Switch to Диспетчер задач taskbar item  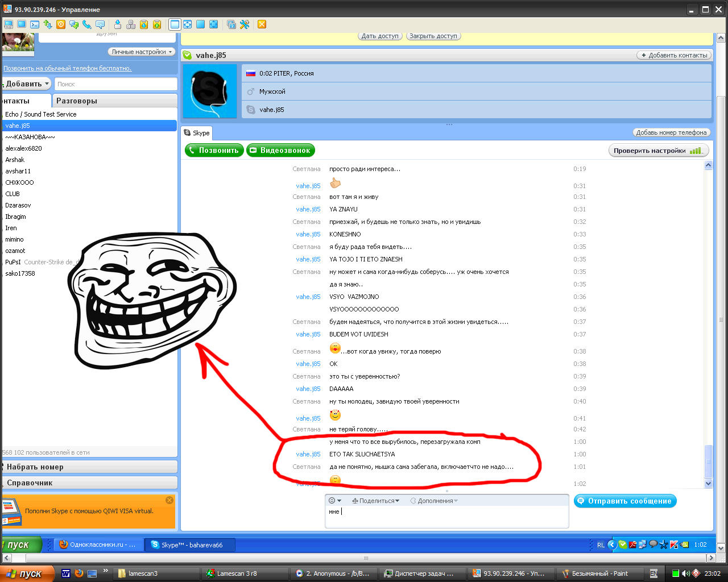pos(423,573)
